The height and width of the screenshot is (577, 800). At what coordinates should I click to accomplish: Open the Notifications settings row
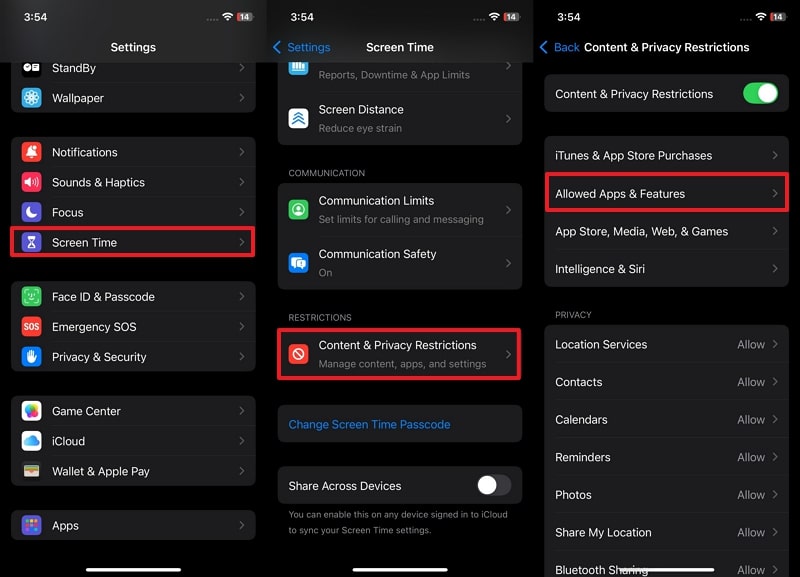point(133,152)
